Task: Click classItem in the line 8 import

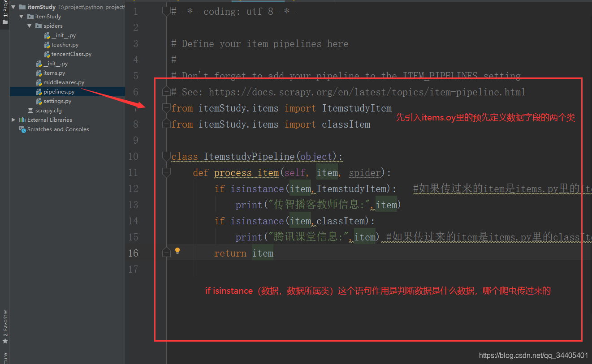Action: click(346, 124)
